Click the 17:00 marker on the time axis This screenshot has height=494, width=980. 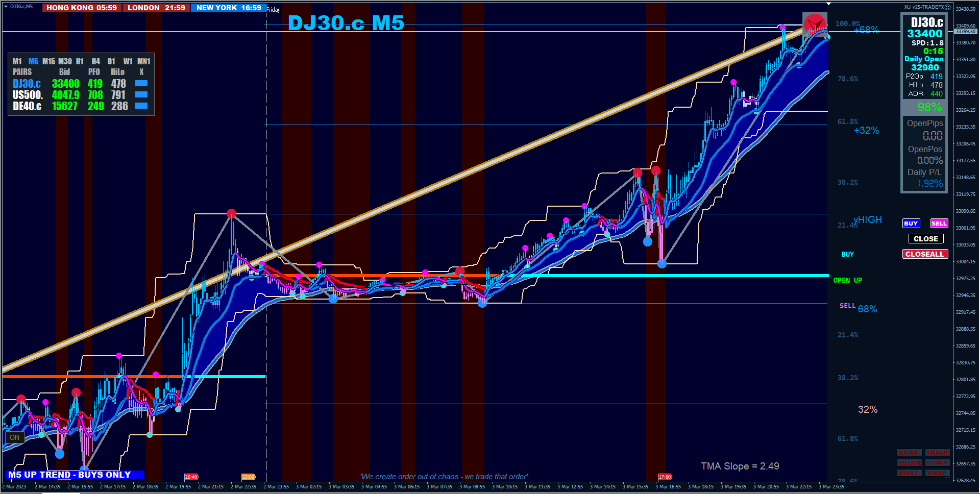[665, 477]
